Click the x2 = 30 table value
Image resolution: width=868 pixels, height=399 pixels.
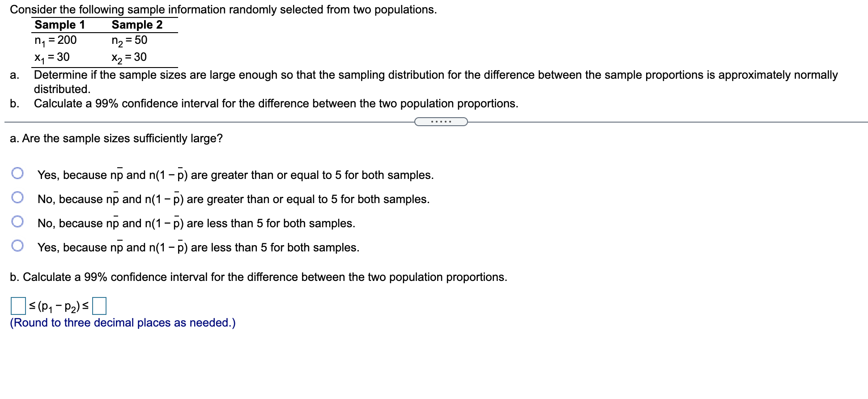pos(129,58)
